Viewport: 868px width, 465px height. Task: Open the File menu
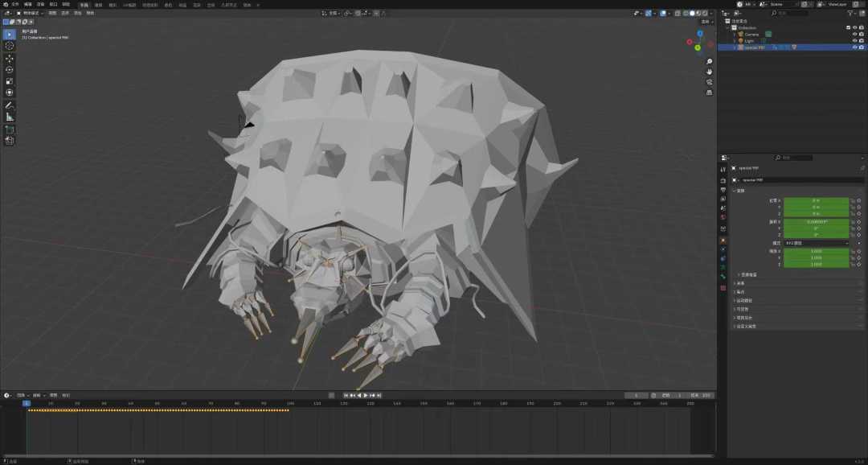coord(15,4)
